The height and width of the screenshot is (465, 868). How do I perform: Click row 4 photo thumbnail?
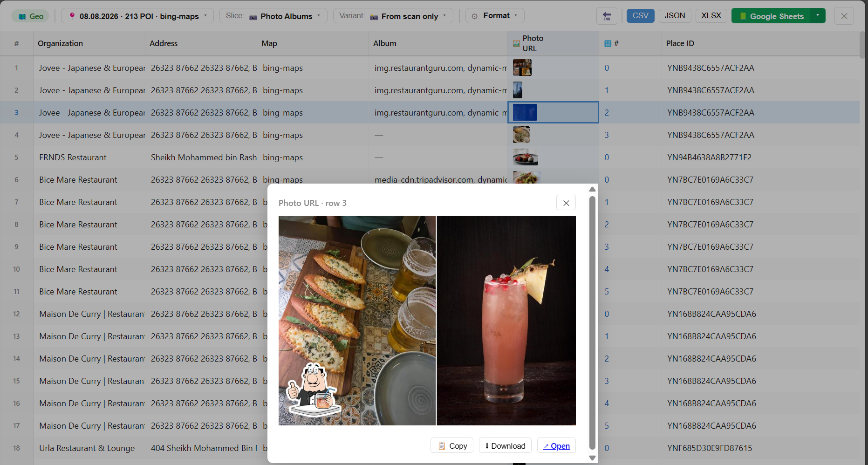click(x=521, y=135)
